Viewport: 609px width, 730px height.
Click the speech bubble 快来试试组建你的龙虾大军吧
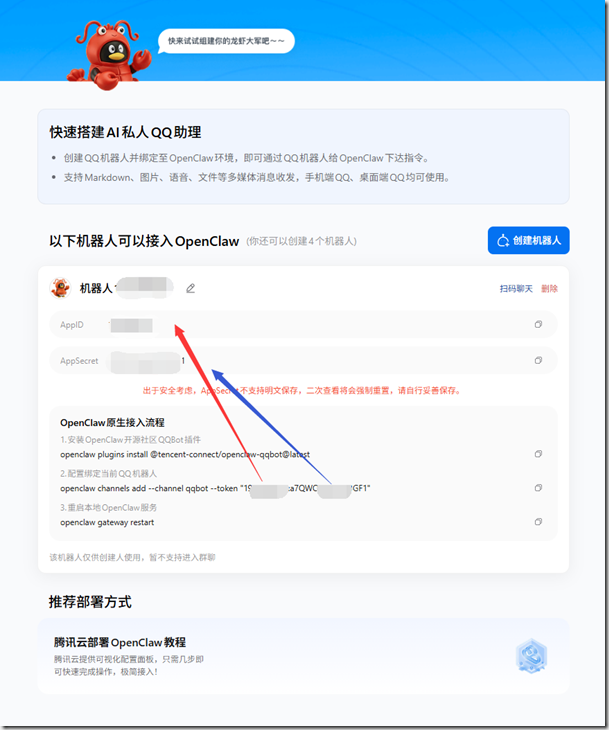point(226,41)
